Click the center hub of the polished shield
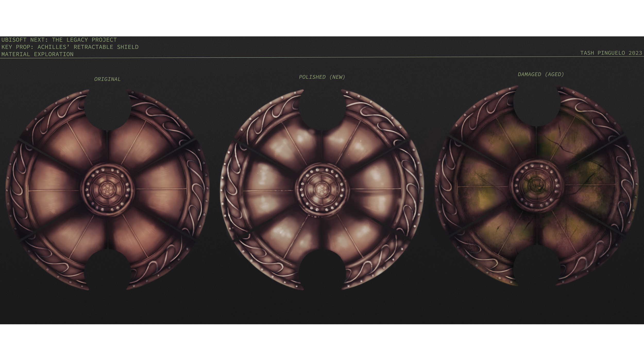The image size is (644, 362). 322,190
